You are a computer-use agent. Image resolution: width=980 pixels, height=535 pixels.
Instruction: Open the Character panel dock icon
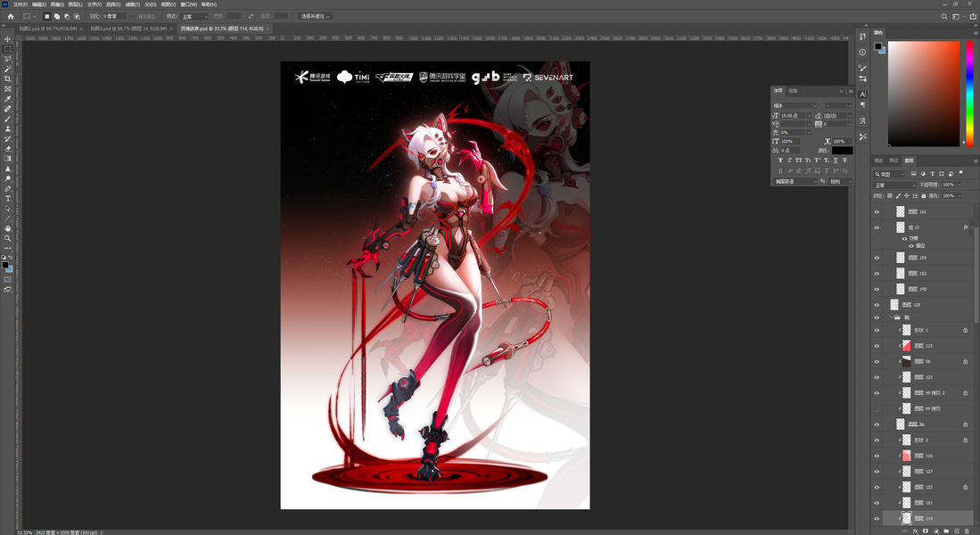click(x=862, y=95)
